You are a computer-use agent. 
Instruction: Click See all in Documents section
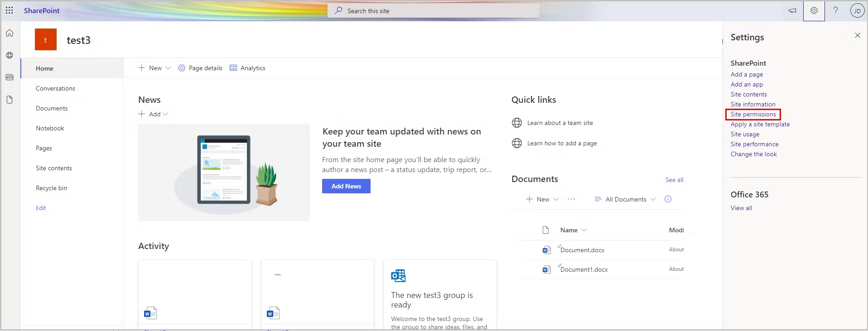click(674, 180)
